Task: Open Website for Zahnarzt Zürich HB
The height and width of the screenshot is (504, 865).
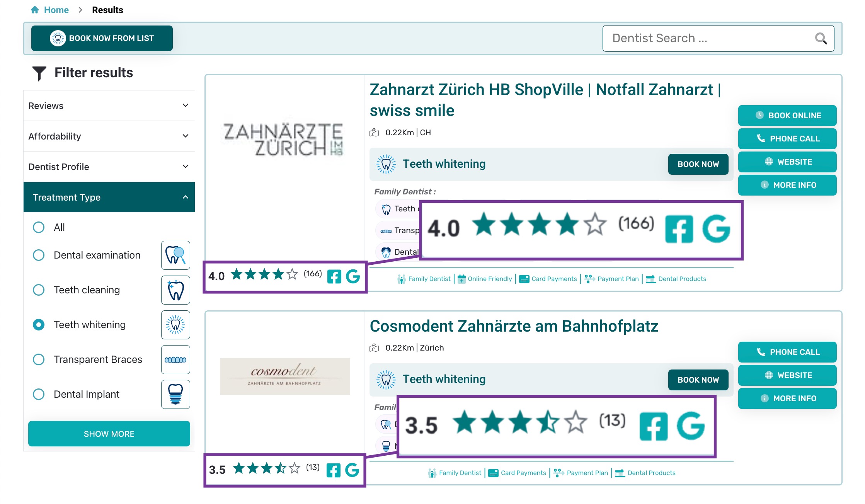Action: coord(787,162)
